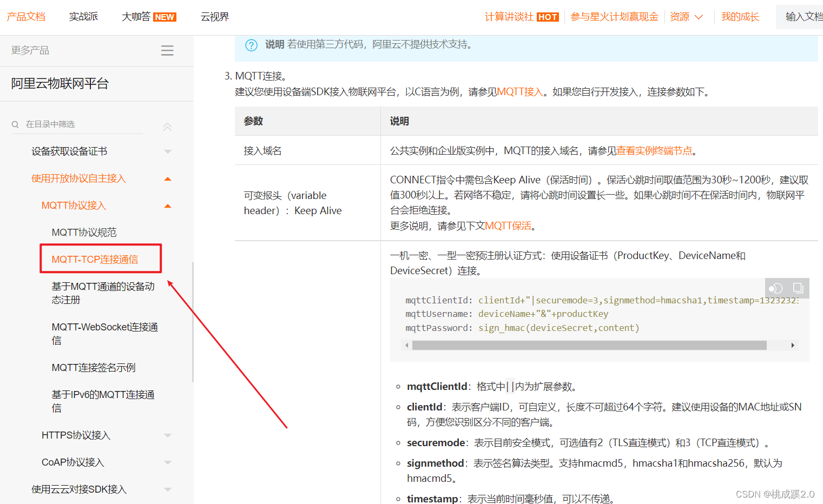Open the MQTT协议规范 page
Image resolution: width=823 pixels, height=504 pixels.
(x=84, y=233)
